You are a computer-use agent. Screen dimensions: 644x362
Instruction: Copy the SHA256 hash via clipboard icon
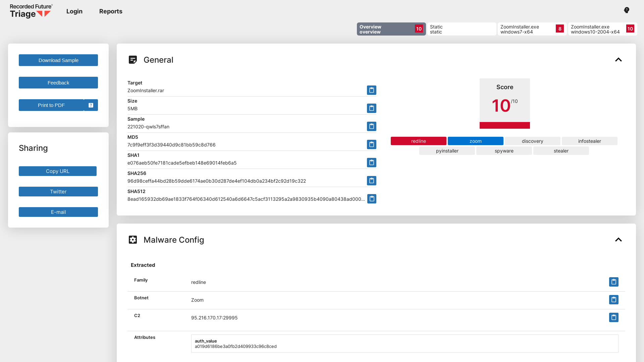tap(371, 181)
